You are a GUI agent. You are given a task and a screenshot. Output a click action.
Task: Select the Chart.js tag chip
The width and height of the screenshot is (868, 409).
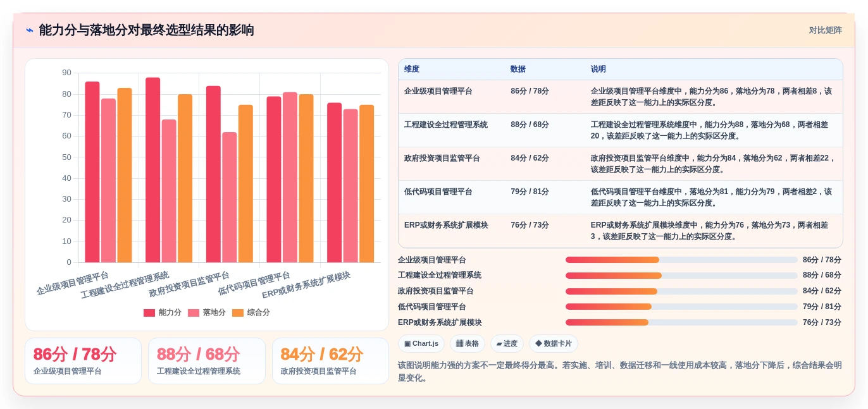pos(421,344)
